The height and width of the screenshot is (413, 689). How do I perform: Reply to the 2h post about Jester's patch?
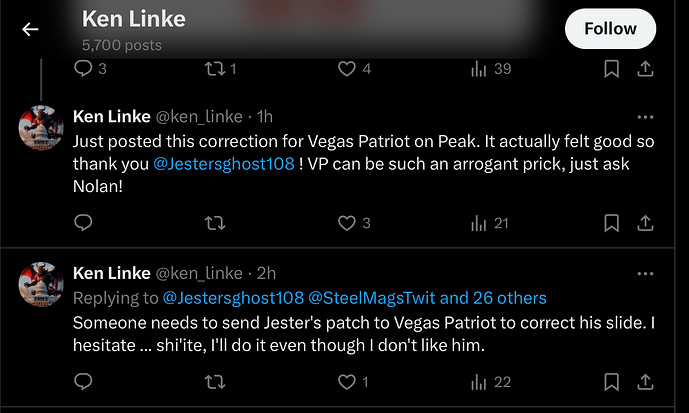coord(83,381)
